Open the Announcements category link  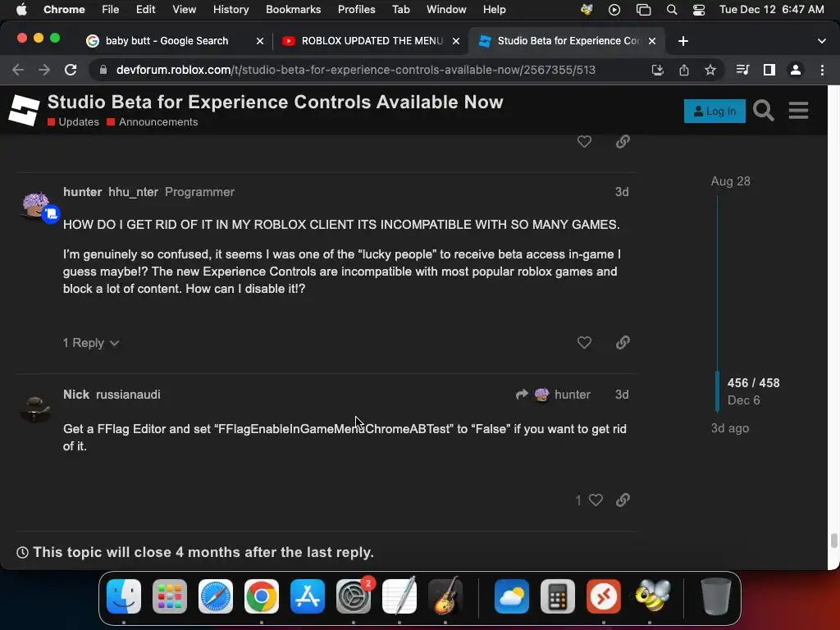(x=153, y=122)
